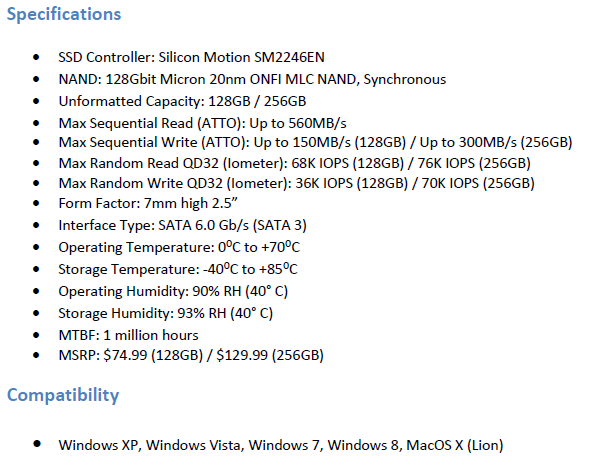Click the NAND 128Gbit Micron line
Viewport: 593px width, 469px height.
pos(252,79)
